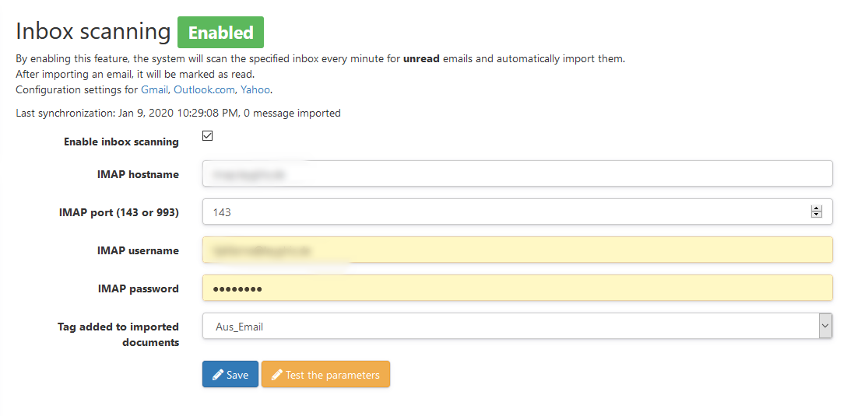
Task: Focus the IMAP hostname field
Action: coord(517,173)
